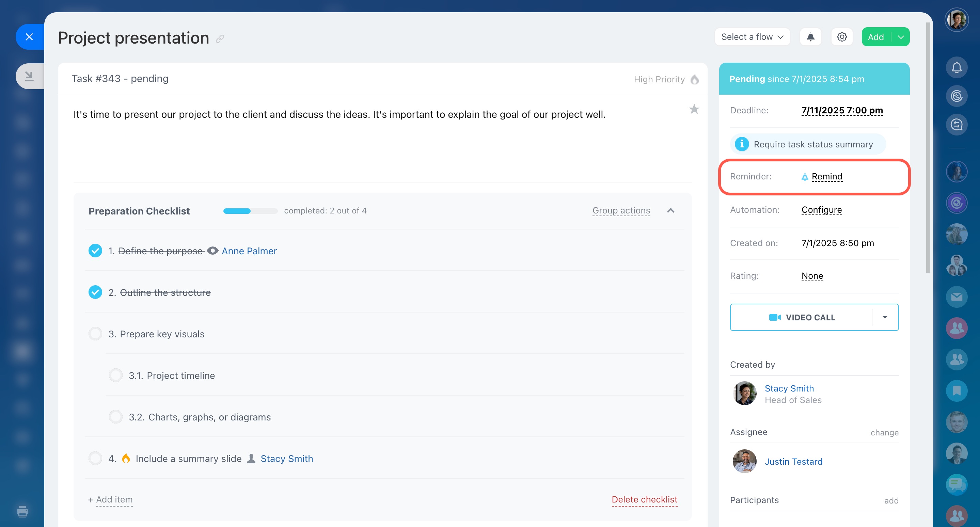Viewport: 980px width, 527px height.
Task: Check Charts, graphs, or diagrams sub-item
Action: [x=116, y=417]
